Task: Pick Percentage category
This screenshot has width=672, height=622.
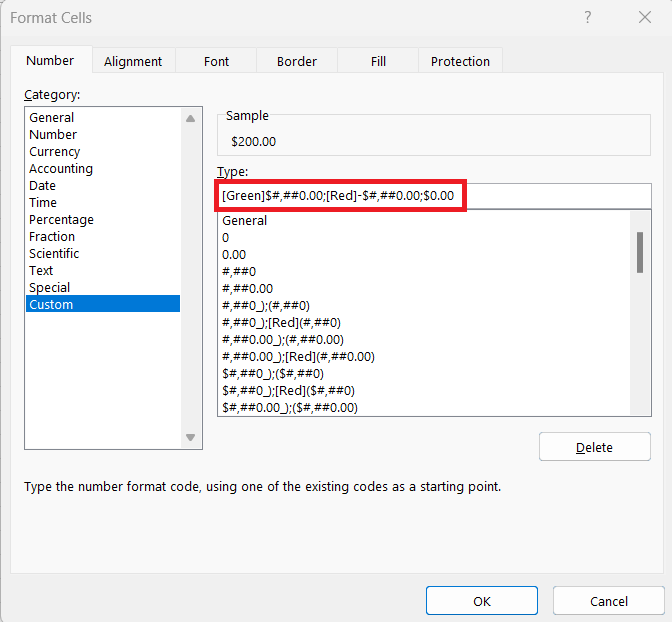Action: [103, 219]
